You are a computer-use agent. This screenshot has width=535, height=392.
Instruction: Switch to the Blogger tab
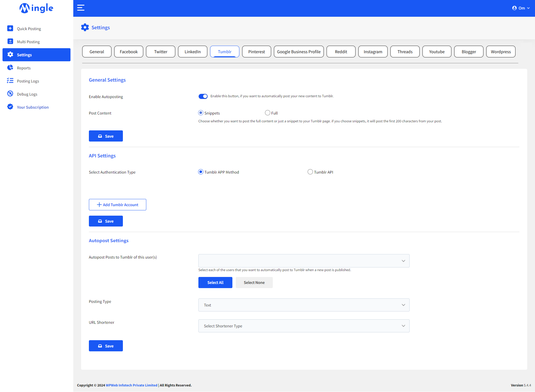pyautogui.click(x=469, y=52)
